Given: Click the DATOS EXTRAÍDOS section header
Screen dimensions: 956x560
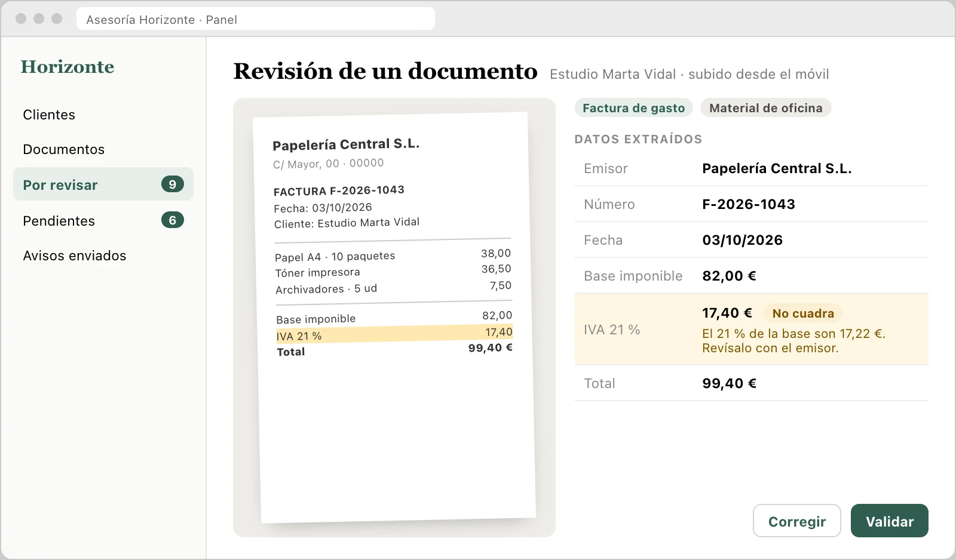Looking at the screenshot, I should click(638, 139).
